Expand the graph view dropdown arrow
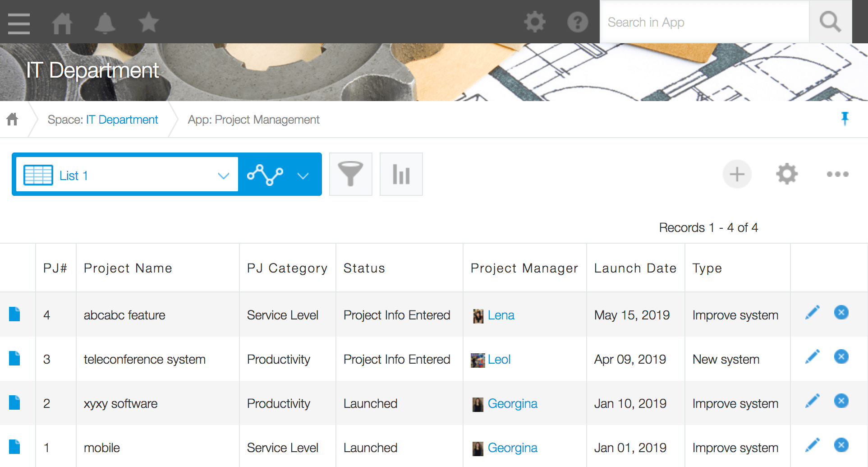Viewport: 868px width, 467px height. [303, 176]
